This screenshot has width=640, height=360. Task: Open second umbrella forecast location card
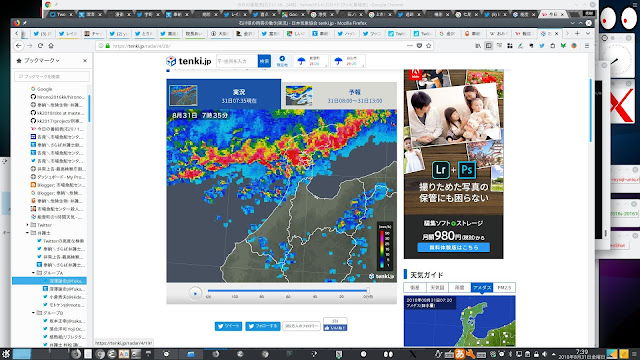coord(348,61)
